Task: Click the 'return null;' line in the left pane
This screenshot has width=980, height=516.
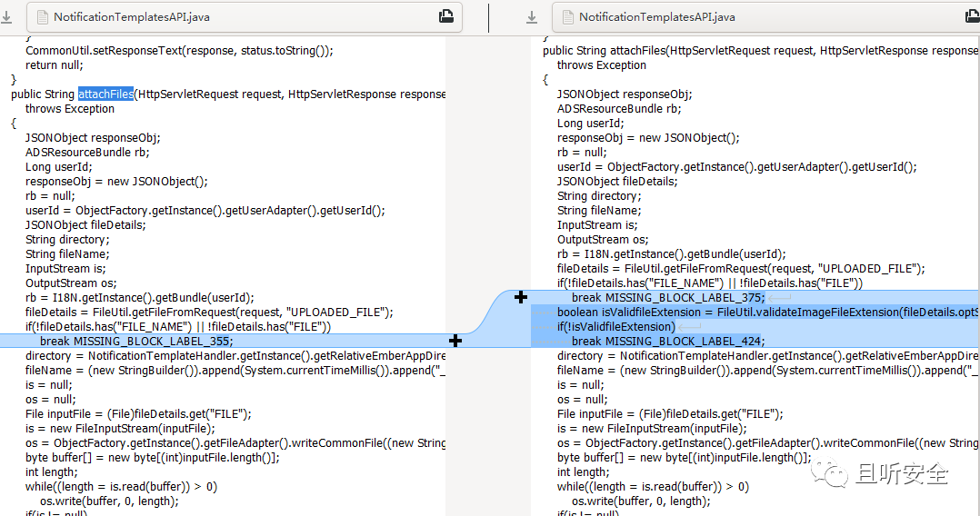Action: (x=55, y=65)
